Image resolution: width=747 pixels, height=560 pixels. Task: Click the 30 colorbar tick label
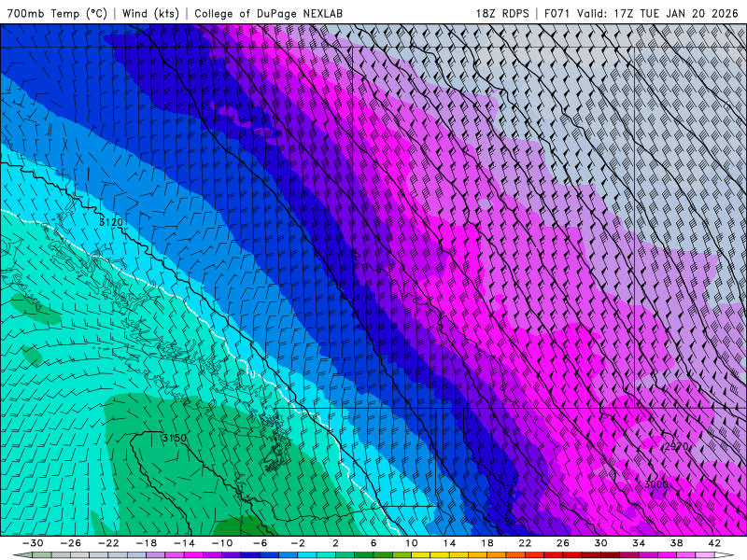[600, 543]
